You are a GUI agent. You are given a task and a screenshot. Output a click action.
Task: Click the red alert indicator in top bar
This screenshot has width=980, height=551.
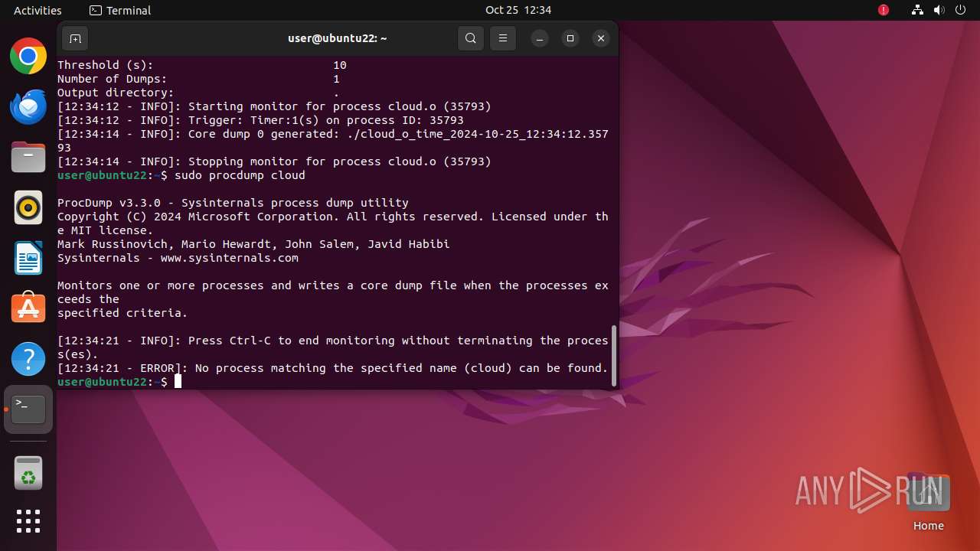point(884,10)
